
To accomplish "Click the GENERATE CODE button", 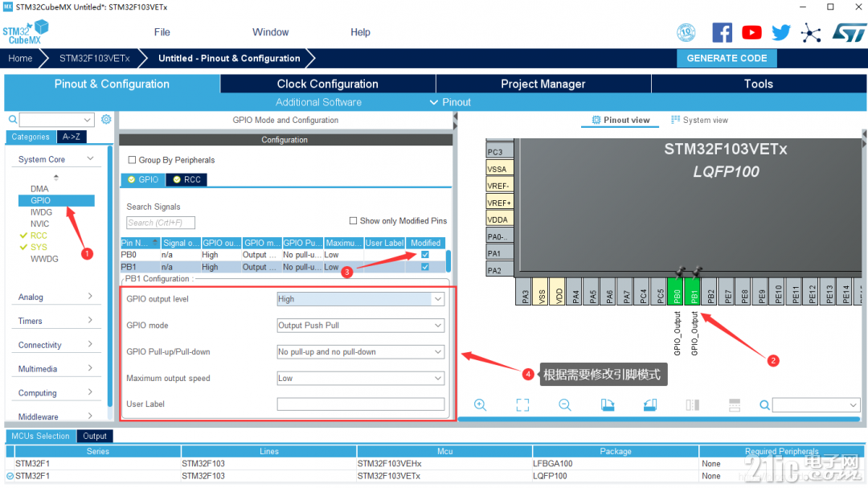I will click(x=727, y=58).
